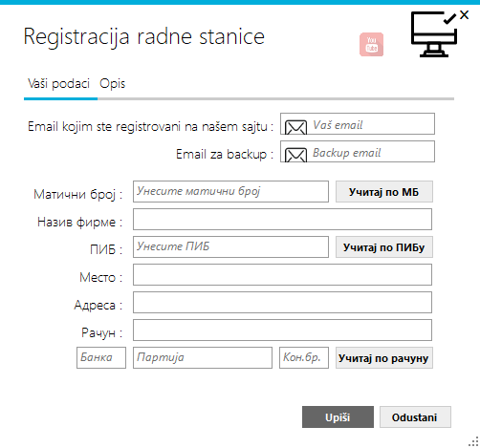Close the registration dialog with X
The height and width of the screenshot is (448, 480).
[x=465, y=14]
